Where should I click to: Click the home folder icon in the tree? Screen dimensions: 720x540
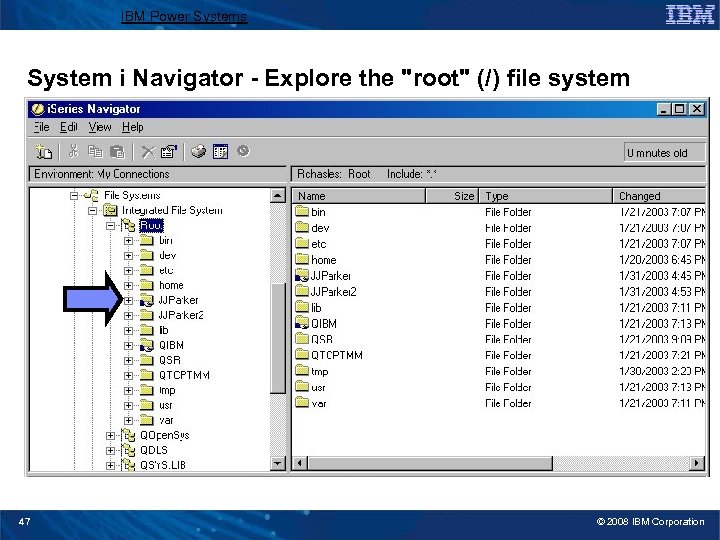[x=146, y=285]
